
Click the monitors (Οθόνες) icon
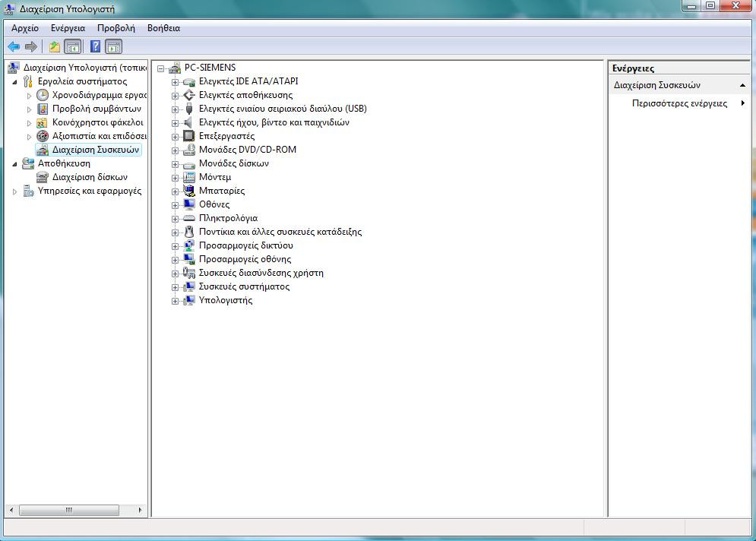coord(189,204)
